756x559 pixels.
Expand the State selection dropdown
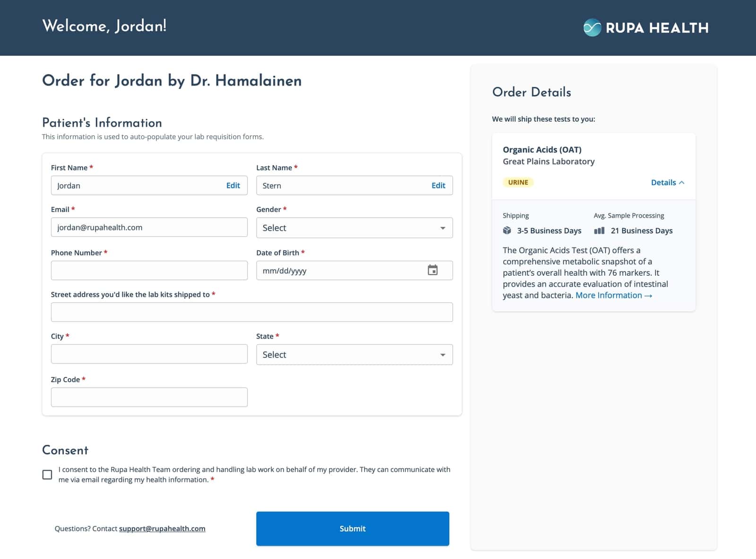point(354,355)
